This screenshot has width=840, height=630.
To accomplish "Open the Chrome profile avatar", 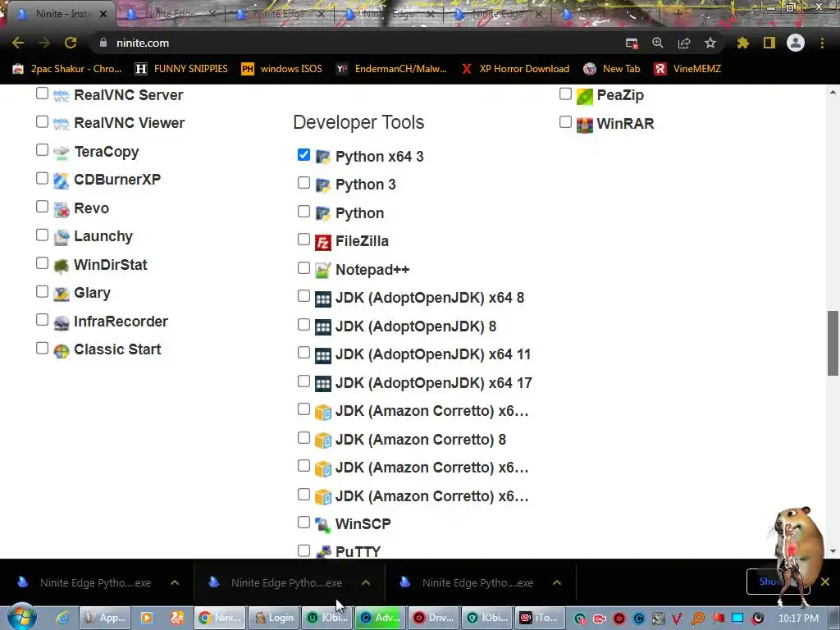I will click(x=796, y=43).
